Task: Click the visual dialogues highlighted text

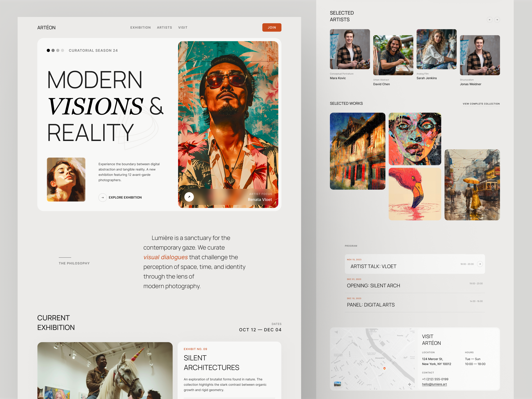Action: (165, 257)
